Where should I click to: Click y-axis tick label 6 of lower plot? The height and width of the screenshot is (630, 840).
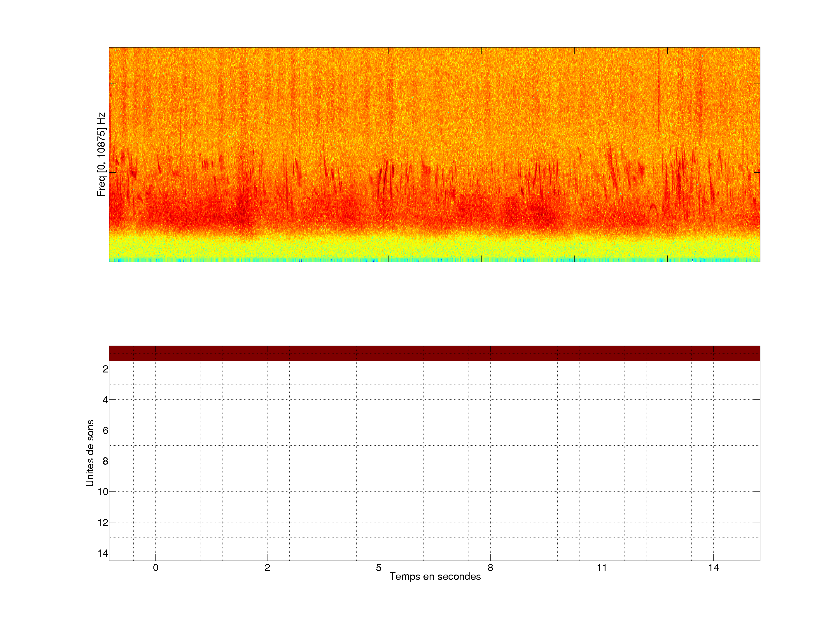coord(105,430)
